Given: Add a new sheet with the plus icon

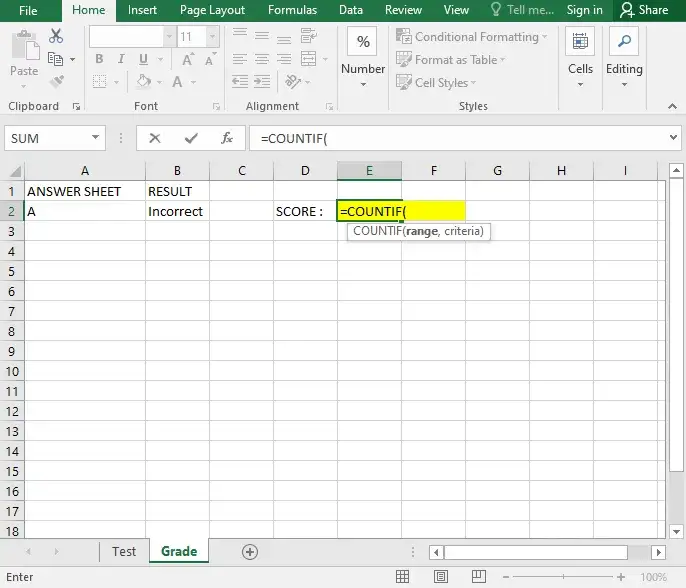Looking at the screenshot, I should [x=250, y=552].
